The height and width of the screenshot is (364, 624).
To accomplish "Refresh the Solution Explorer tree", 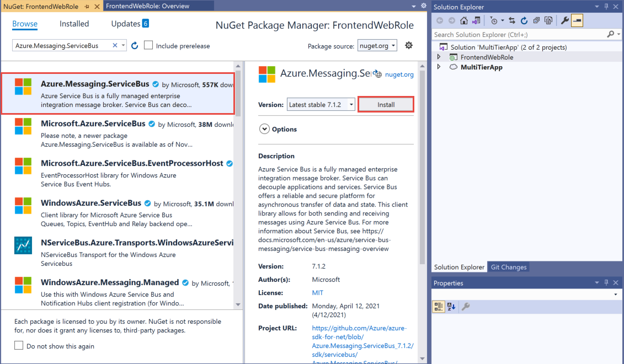I will click(524, 21).
